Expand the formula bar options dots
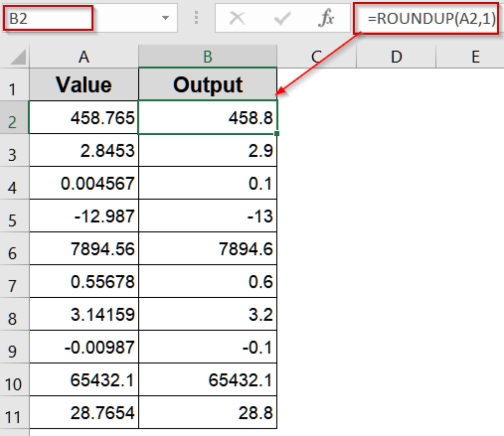The height and width of the screenshot is (436, 504). (x=196, y=18)
